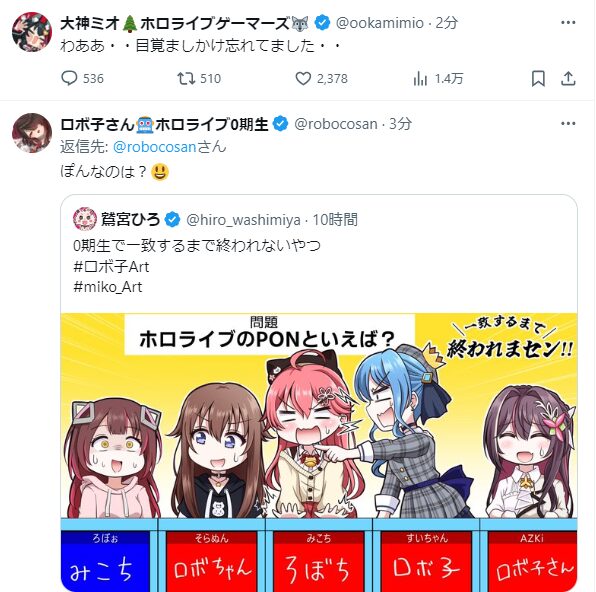Image resolution: width=596 pixels, height=592 pixels.
Task: Click the ロボ子さん display name
Action: 98,124
